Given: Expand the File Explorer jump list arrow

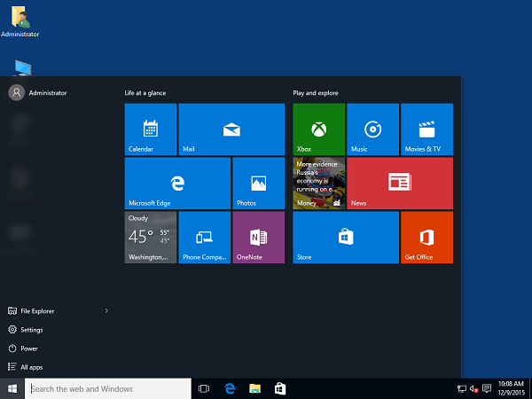Looking at the screenshot, I should click(106, 311).
